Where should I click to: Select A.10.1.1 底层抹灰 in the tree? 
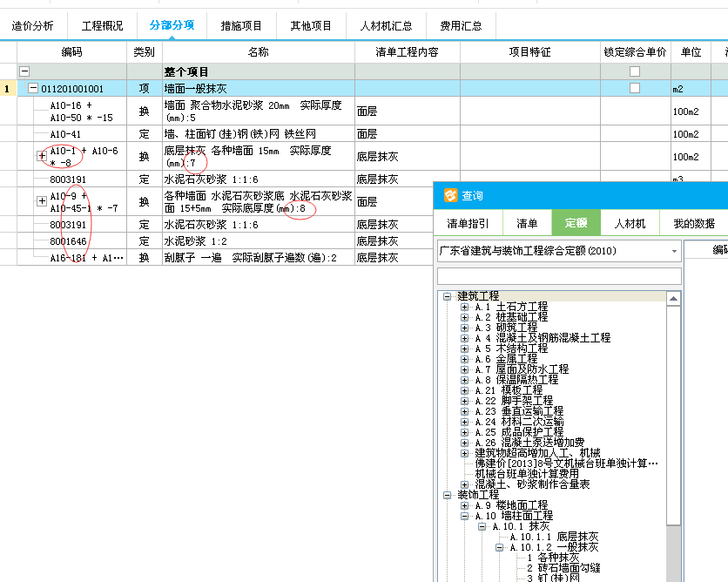(x=555, y=537)
